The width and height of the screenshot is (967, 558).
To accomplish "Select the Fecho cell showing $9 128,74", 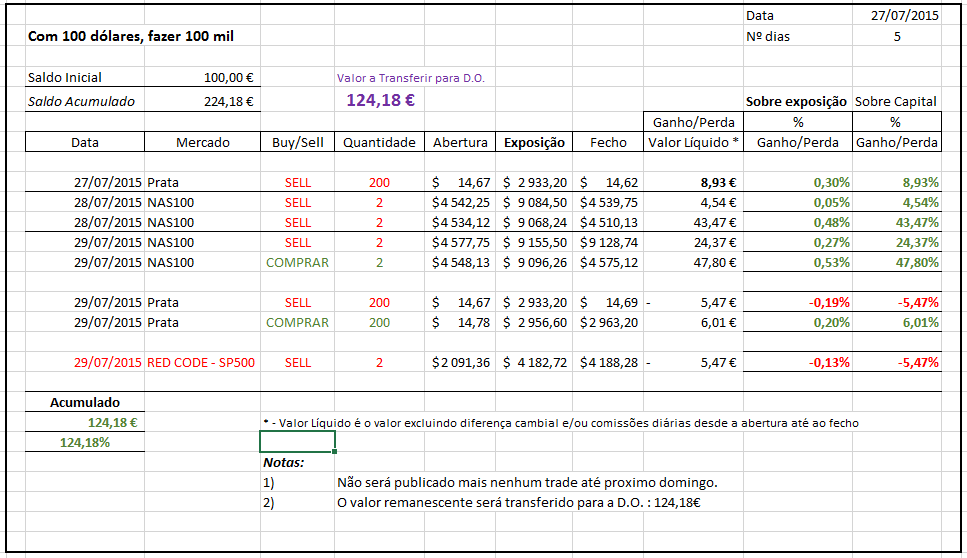I will tap(608, 242).
